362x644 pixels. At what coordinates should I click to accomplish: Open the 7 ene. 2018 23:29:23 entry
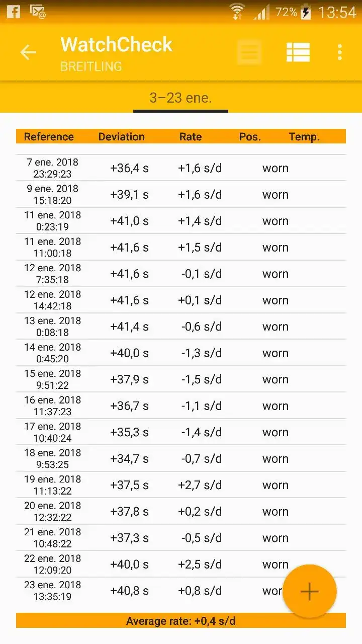(x=181, y=168)
